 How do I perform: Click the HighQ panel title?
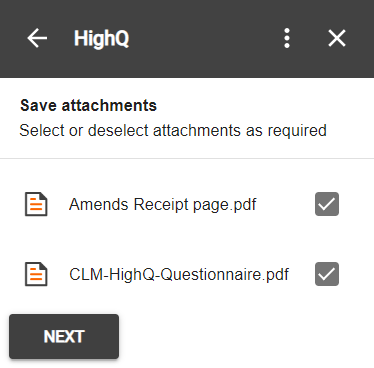[101, 38]
